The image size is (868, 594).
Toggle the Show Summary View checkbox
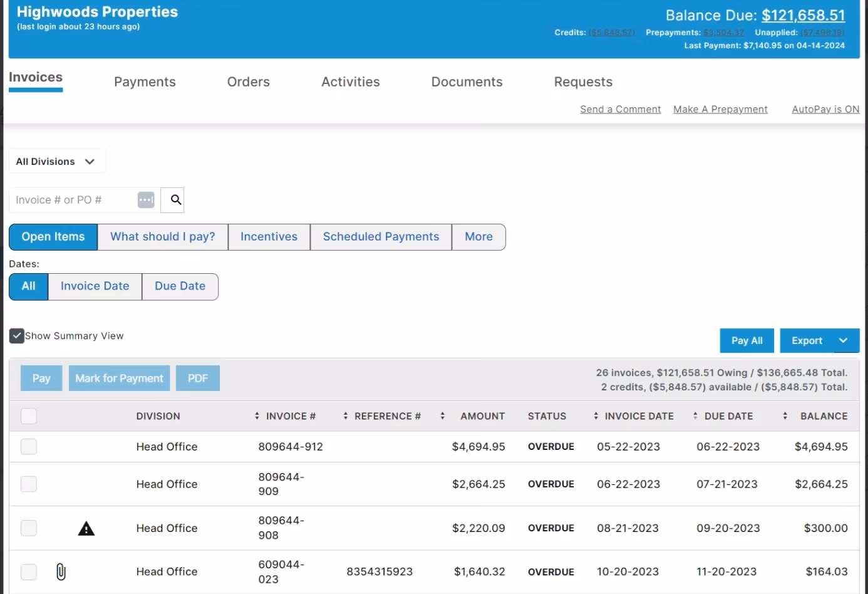pos(17,336)
